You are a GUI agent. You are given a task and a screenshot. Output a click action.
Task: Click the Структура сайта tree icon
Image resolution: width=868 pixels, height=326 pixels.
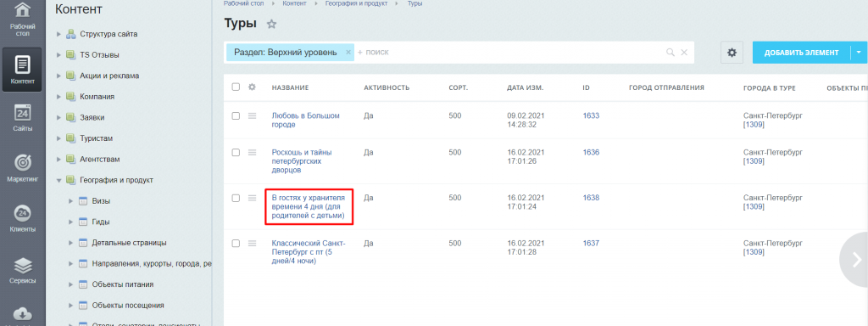point(70,34)
